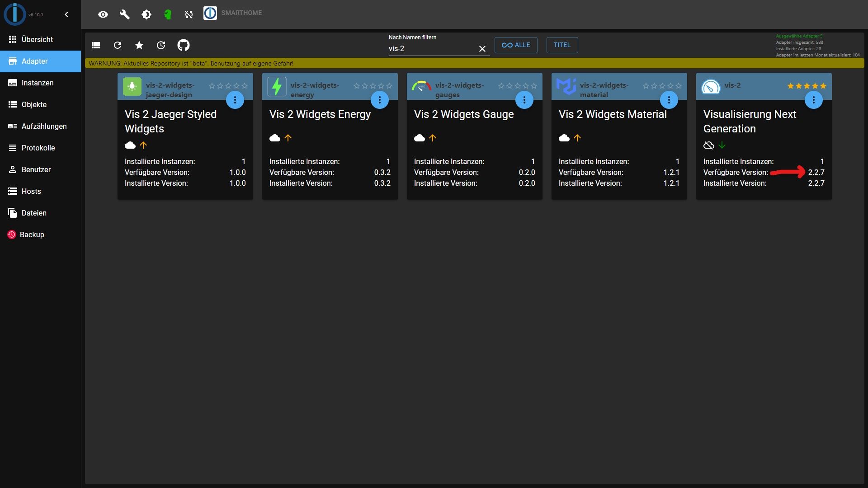Open three-dot menu of vis-2 card
The height and width of the screenshot is (488, 868).
click(814, 100)
